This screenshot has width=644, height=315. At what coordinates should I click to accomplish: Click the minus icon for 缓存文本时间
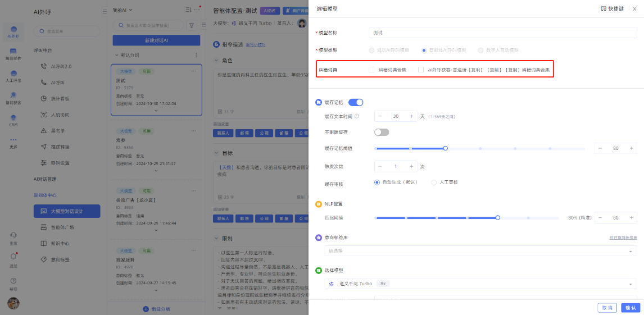pyautogui.click(x=380, y=116)
